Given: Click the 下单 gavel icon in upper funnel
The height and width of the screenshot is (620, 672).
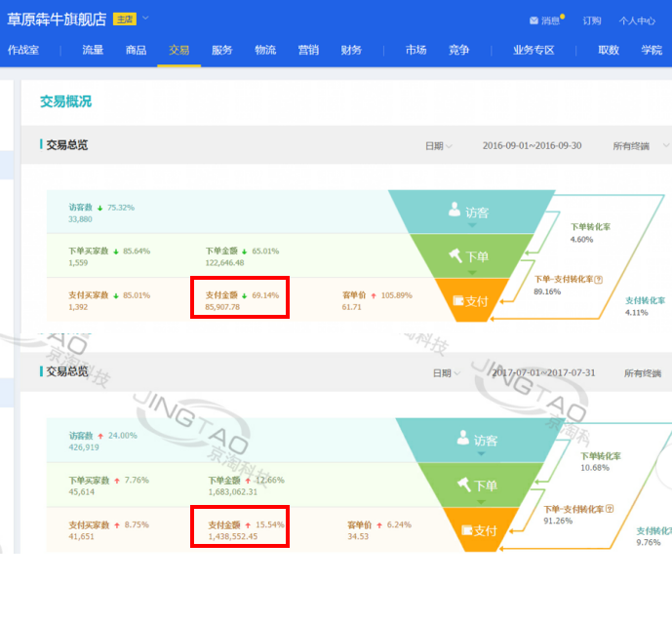Looking at the screenshot, I should 455,256.
